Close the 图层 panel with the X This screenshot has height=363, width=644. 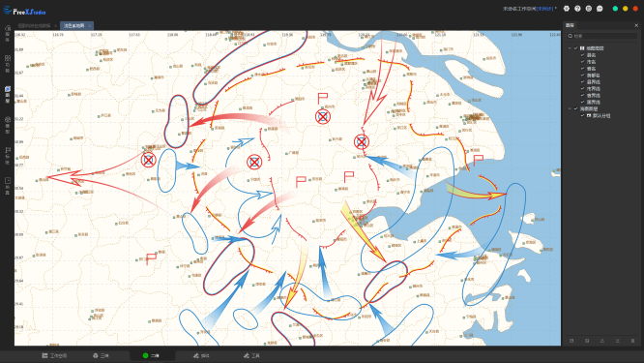(x=636, y=25)
